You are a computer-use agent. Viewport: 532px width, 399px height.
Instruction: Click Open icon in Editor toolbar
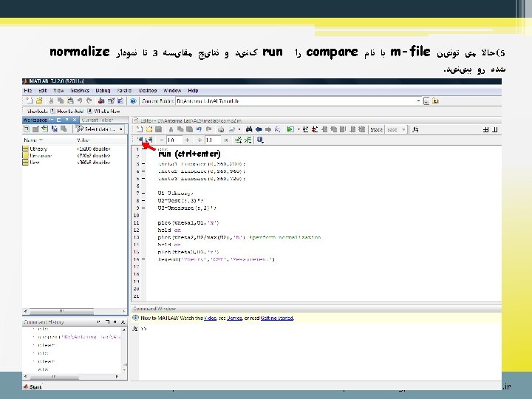point(149,129)
